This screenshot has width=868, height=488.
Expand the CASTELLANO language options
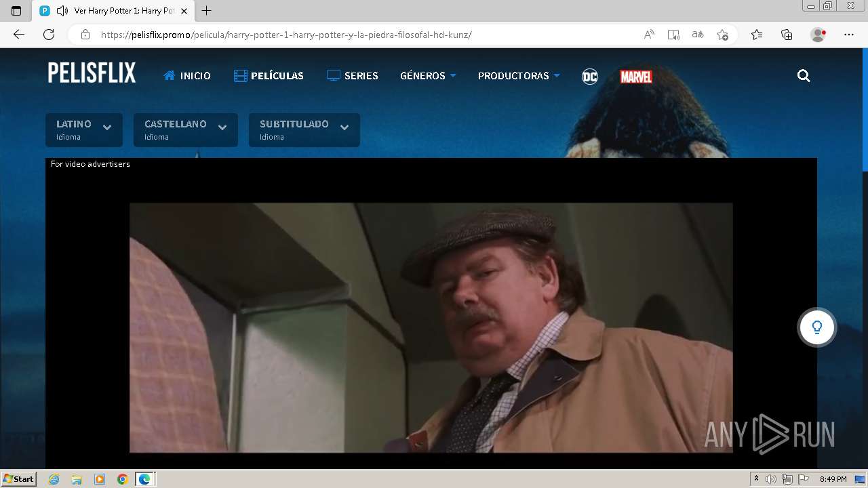[186, 130]
